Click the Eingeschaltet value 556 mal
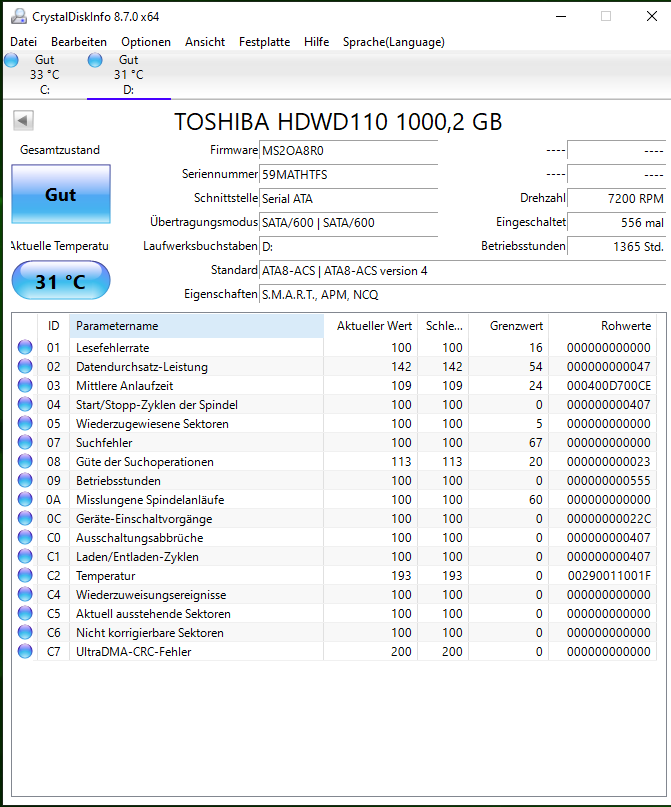671x807 pixels. pos(616,223)
